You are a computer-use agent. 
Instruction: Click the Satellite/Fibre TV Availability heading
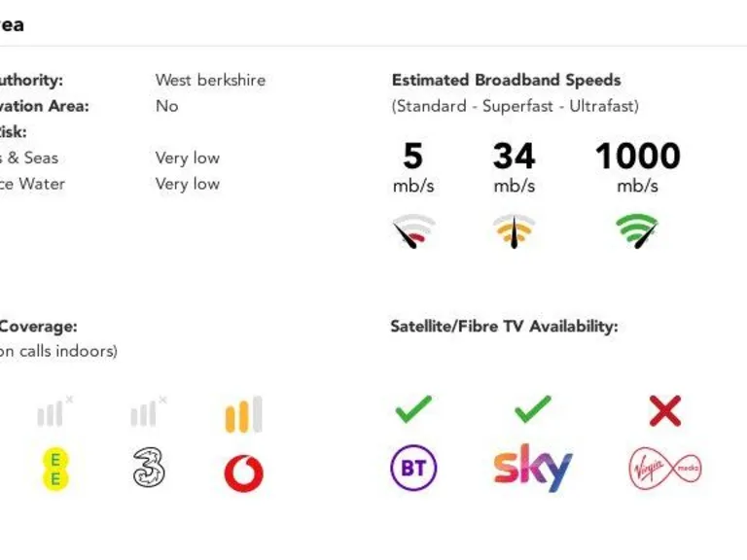tap(504, 327)
